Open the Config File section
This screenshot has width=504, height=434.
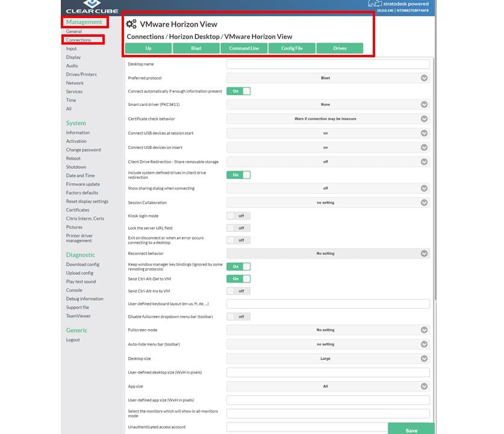(x=292, y=48)
